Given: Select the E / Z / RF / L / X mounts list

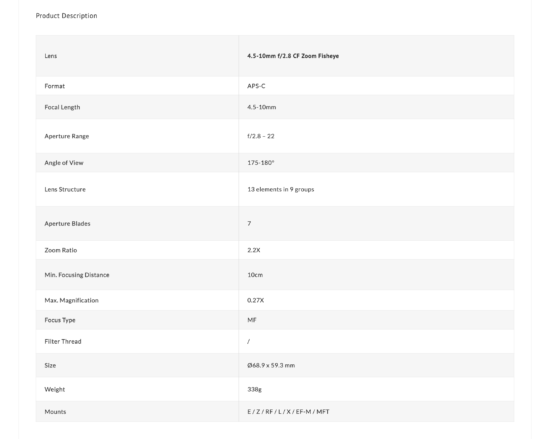Looking at the screenshot, I should pyautogui.click(x=288, y=412).
